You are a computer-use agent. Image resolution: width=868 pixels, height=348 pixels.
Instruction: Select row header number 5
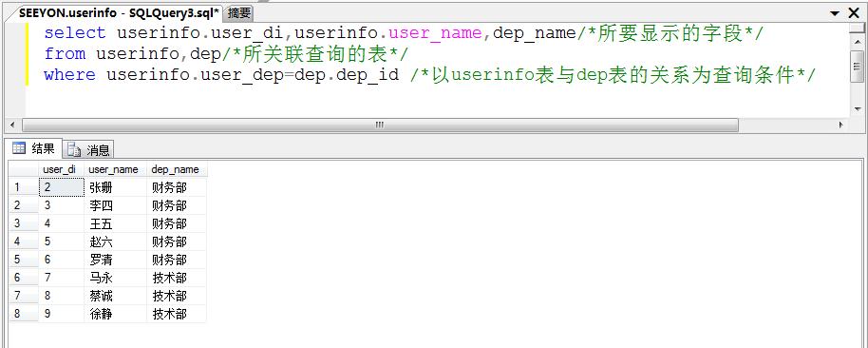click(x=24, y=260)
